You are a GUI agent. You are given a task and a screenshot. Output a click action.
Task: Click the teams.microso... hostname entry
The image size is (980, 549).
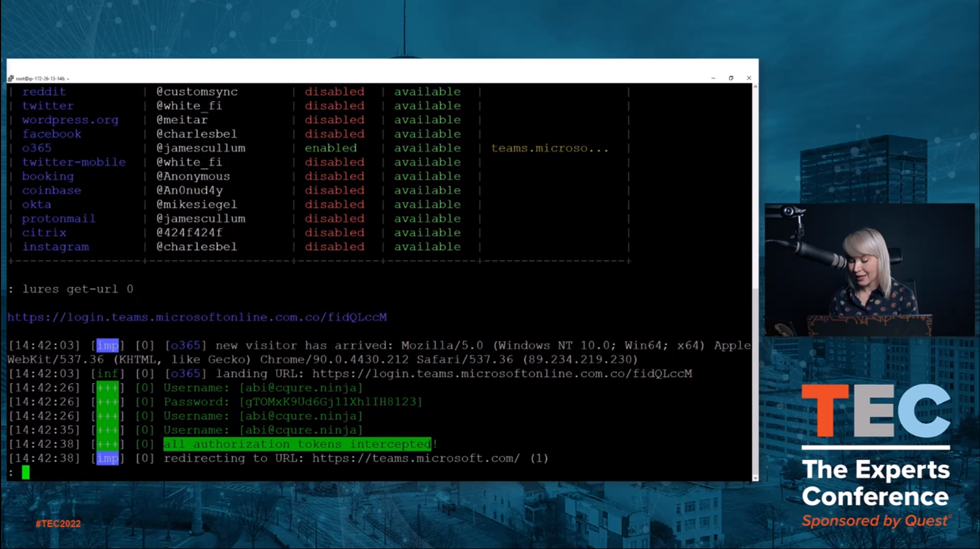(x=550, y=148)
